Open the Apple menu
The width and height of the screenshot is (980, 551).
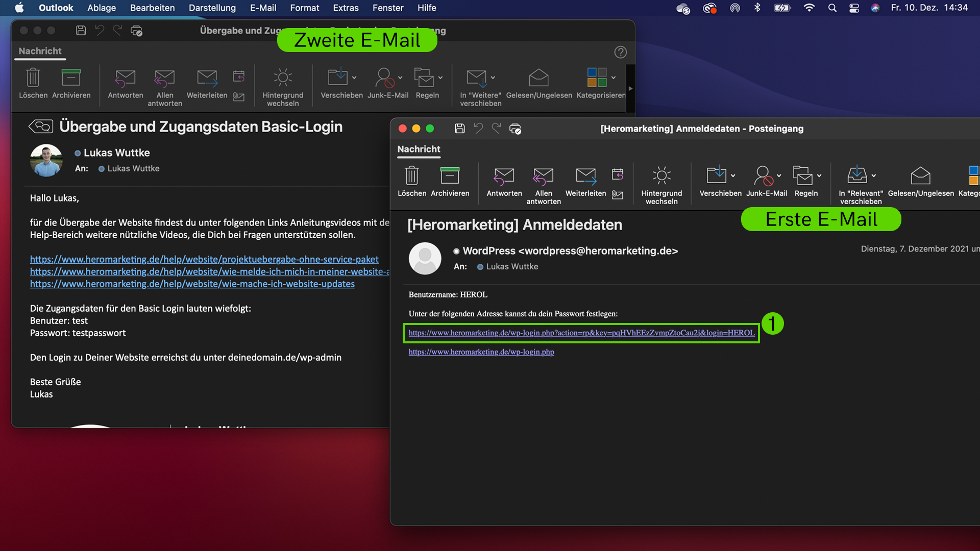pos(19,8)
